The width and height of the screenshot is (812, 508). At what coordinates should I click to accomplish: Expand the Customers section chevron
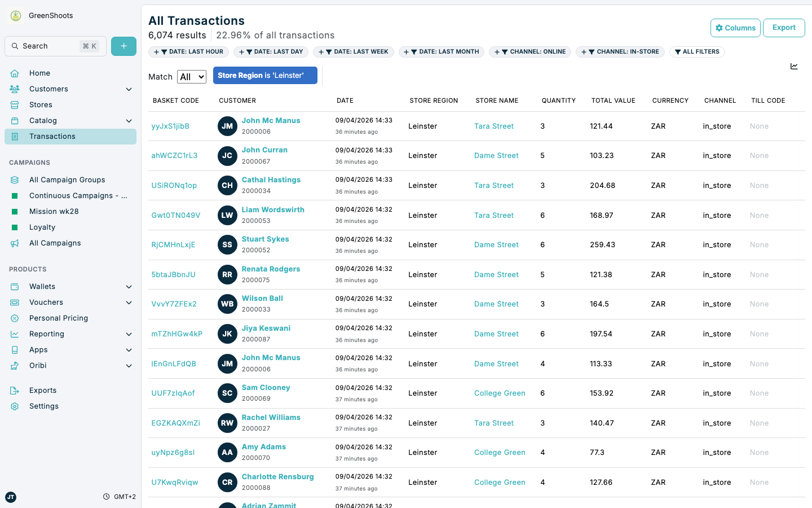(x=129, y=89)
